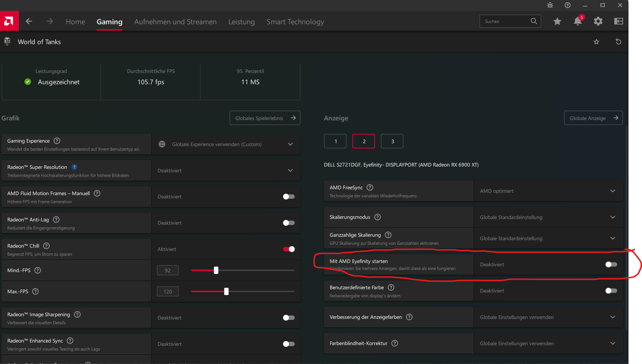Show help for Gaming Experience
The height and width of the screenshot is (364, 642).
(57, 141)
